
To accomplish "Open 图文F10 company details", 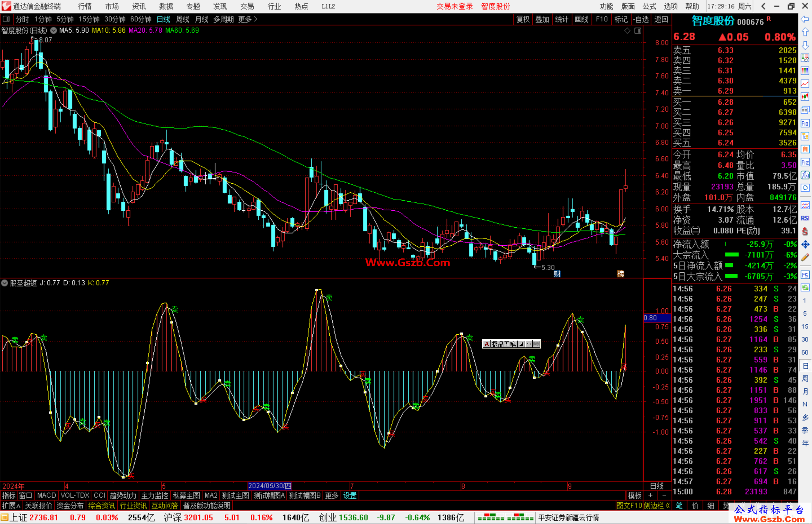I will 629,506.
